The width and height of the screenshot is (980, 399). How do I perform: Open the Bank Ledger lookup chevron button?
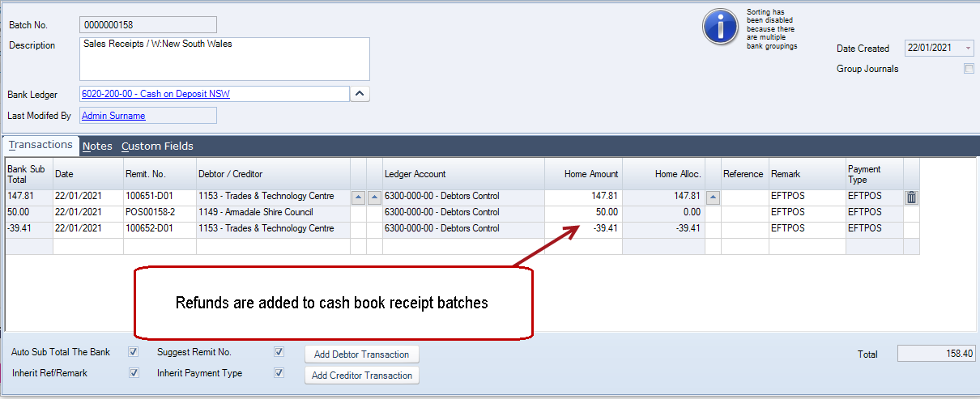[360, 94]
